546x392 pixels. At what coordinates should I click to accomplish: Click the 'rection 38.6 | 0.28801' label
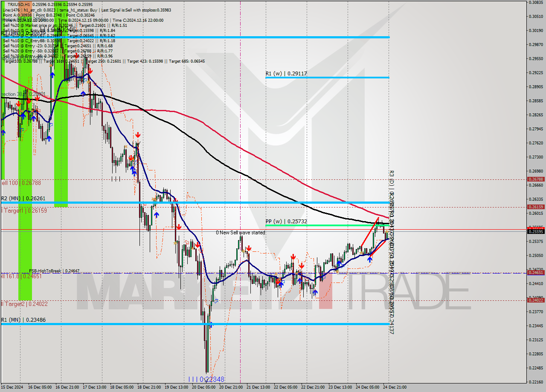pyautogui.click(x=23, y=94)
